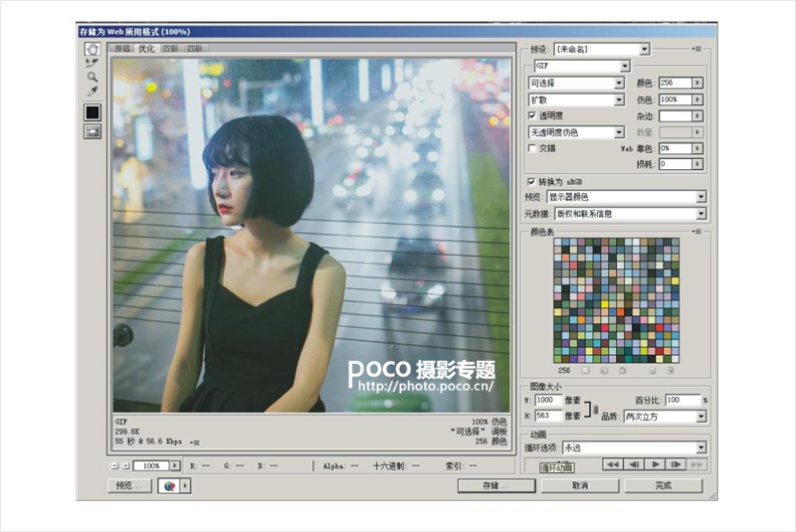Image resolution: width=796 pixels, height=532 pixels.
Task: Click the 颜色 256 input field
Action: click(676, 83)
